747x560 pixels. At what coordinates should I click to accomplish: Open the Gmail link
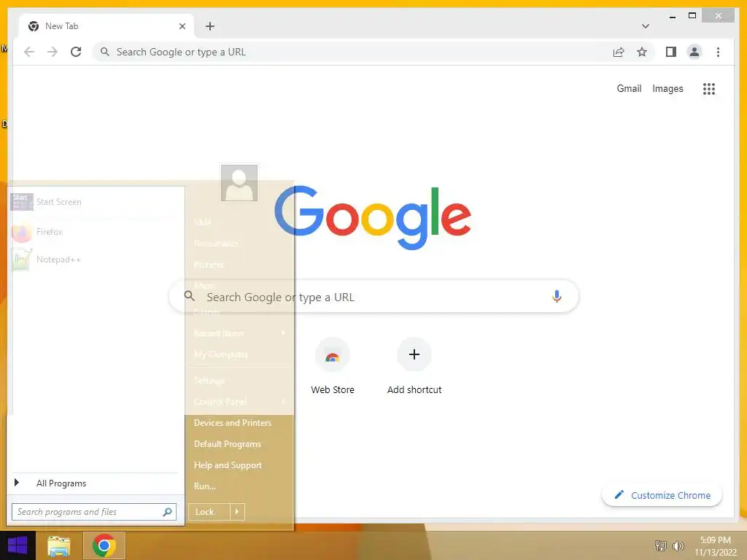pos(629,88)
